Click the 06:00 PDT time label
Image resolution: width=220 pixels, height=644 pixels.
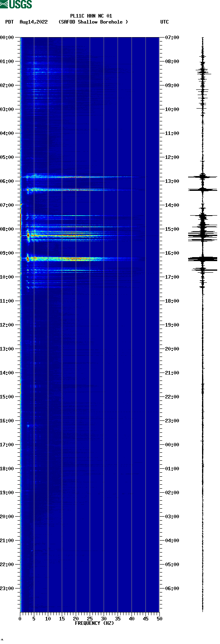[7, 181]
